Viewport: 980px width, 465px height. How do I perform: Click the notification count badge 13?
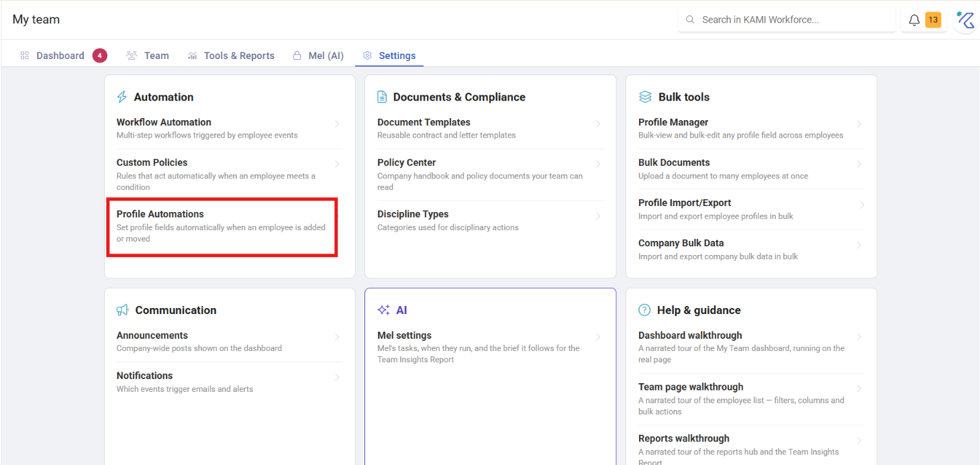tap(933, 20)
